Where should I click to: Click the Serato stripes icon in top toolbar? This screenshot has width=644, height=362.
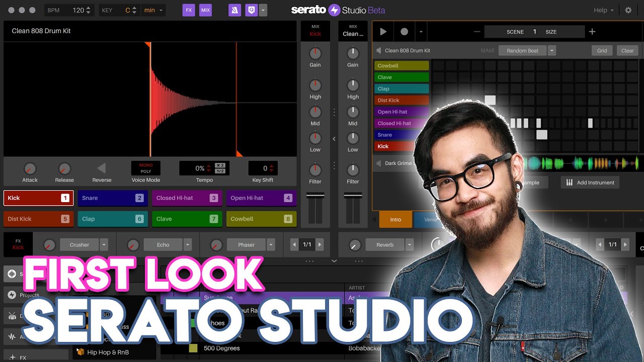pos(235,10)
